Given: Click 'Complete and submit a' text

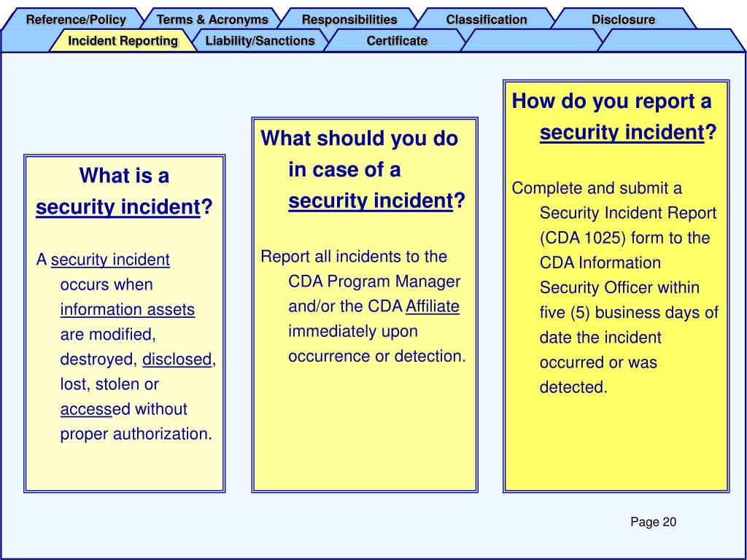Looking at the screenshot, I should pyautogui.click(x=597, y=188).
